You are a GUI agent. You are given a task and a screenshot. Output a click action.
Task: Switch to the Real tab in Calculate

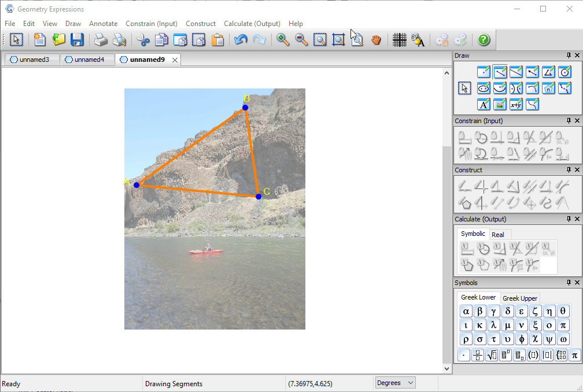coord(498,235)
